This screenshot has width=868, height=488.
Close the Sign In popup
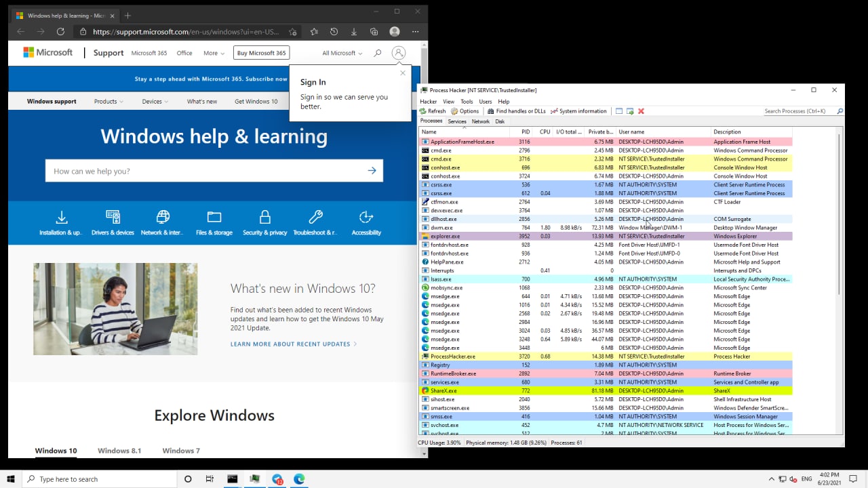(x=403, y=73)
